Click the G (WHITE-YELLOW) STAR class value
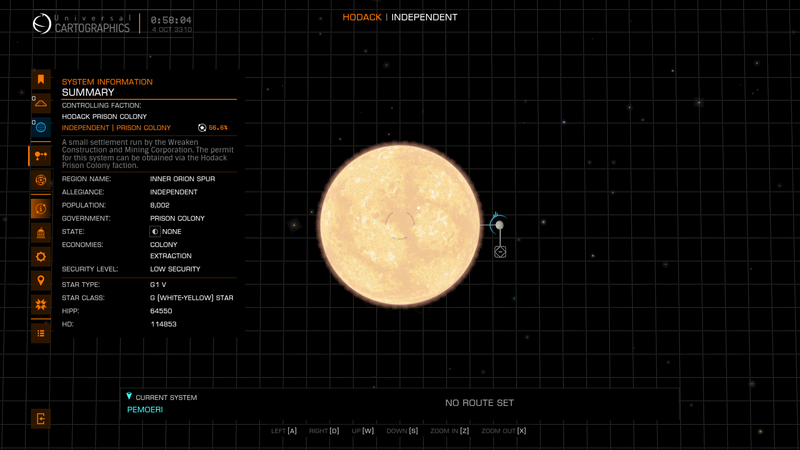The width and height of the screenshot is (800, 450). (x=191, y=298)
